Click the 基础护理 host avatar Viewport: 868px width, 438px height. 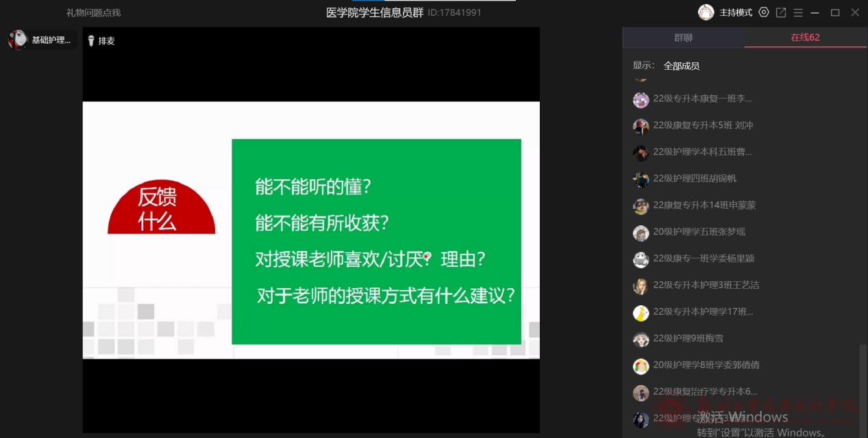point(18,40)
